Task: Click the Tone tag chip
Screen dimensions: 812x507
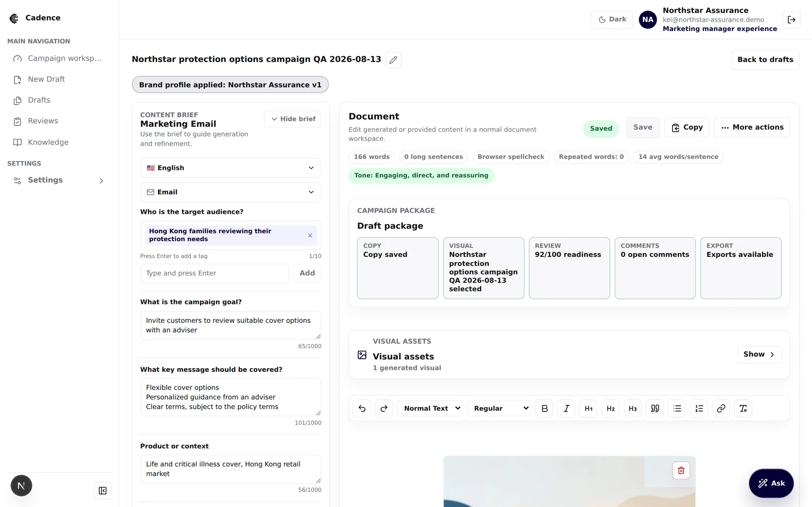Action: 421,176
